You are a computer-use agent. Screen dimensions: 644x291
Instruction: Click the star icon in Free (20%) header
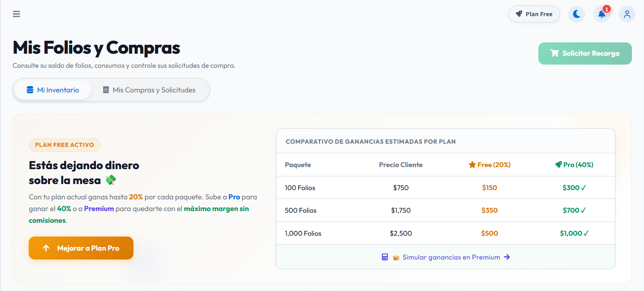(x=472, y=165)
